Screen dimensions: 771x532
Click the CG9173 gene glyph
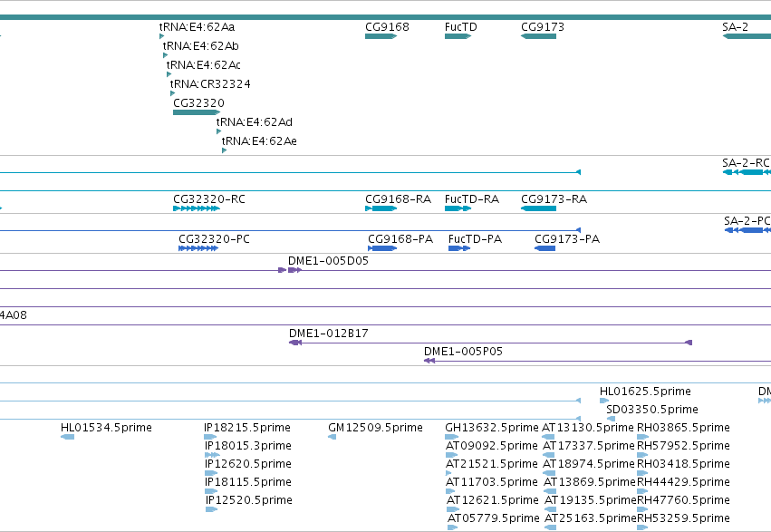pyautogui.click(x=538, y=36)
